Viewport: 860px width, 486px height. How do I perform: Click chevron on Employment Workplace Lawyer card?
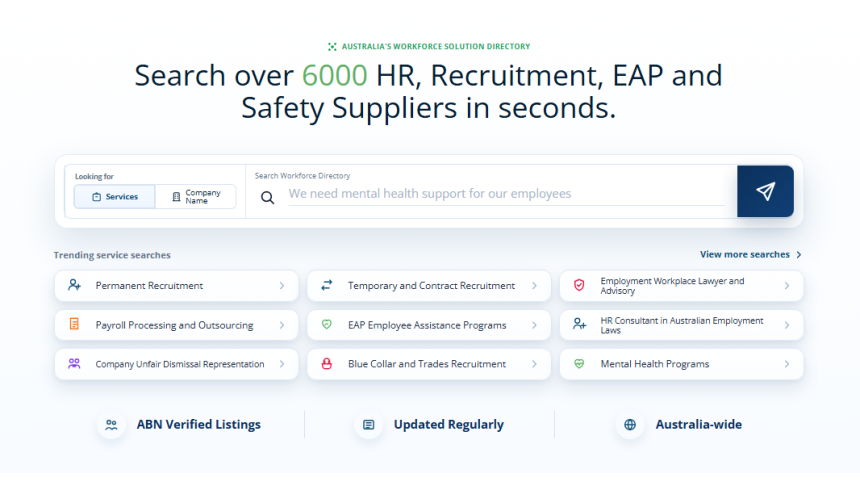[787, 286]
